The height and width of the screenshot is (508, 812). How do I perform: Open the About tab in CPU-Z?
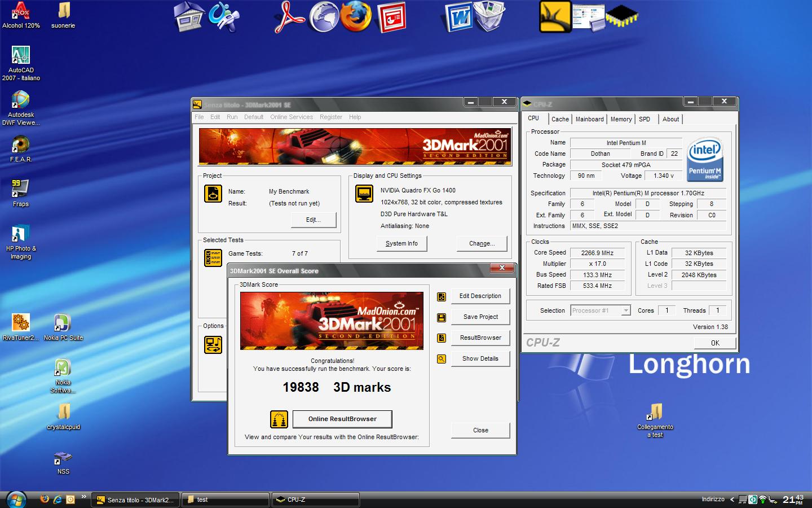click(670, 119)
